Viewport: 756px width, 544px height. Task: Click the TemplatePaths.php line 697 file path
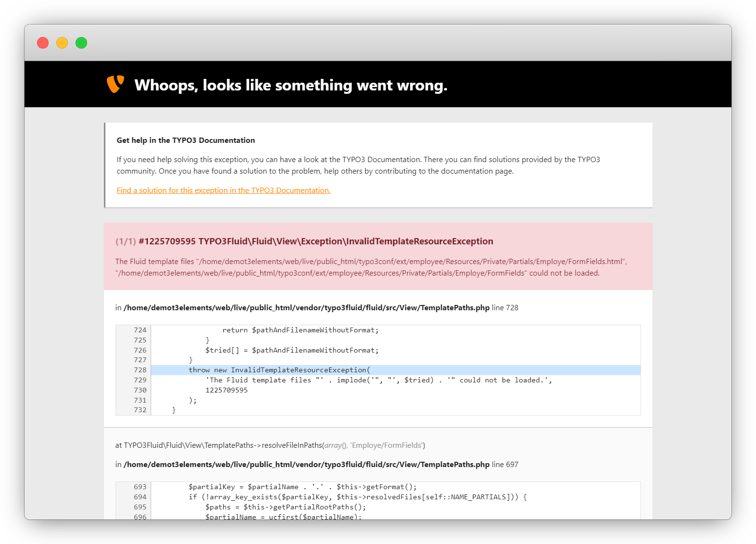[307, 465]
